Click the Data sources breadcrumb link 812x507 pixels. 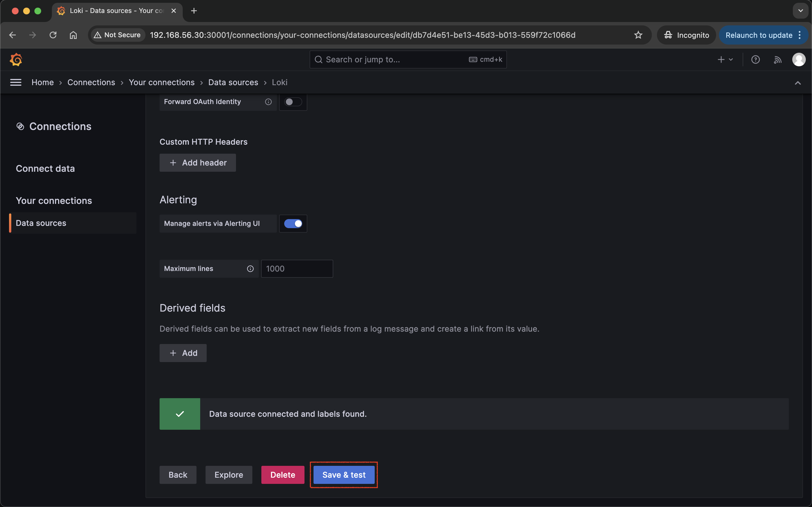233,83
